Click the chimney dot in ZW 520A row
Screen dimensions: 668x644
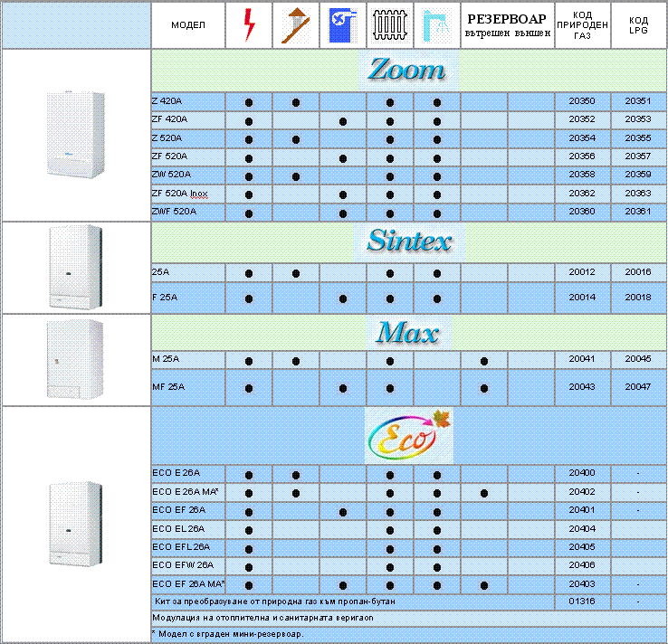click(x=296, y=176)
